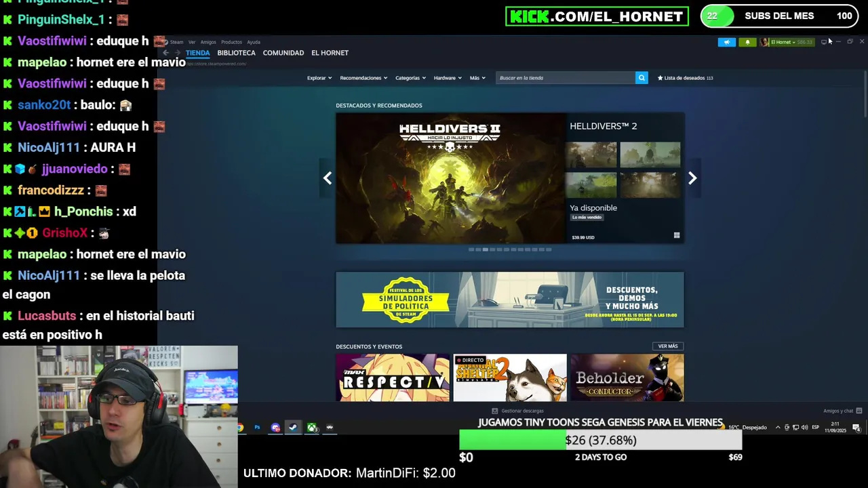Click the network tray icon
Image resolution: width=868 pixels, height=488 pixels.
tap(795, 428)
